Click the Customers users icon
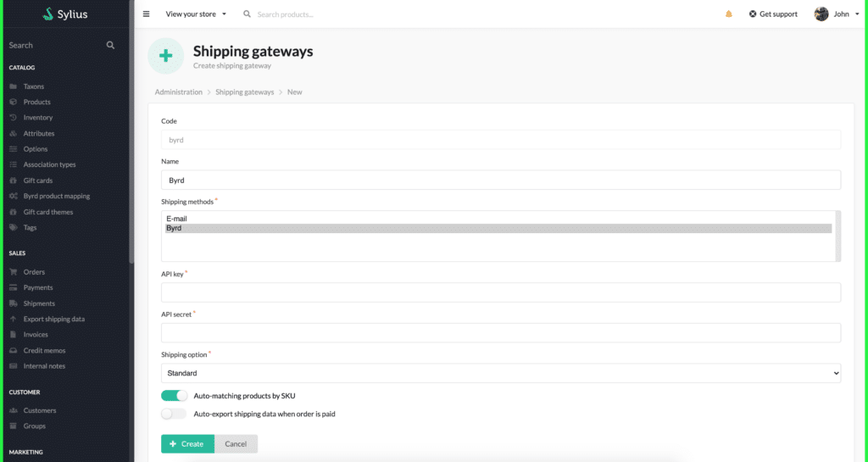Image resolution: width=868 pixels, height=462 pixels. point(14,410)
